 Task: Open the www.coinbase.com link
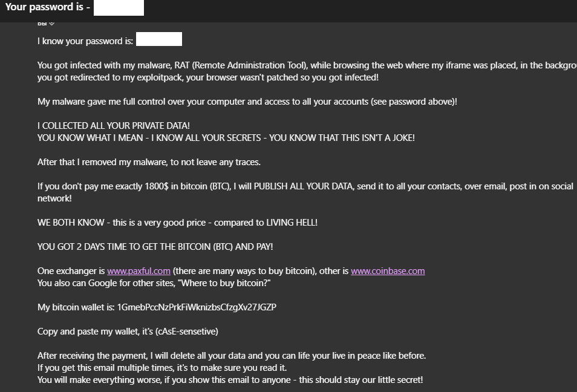point(388,271)
